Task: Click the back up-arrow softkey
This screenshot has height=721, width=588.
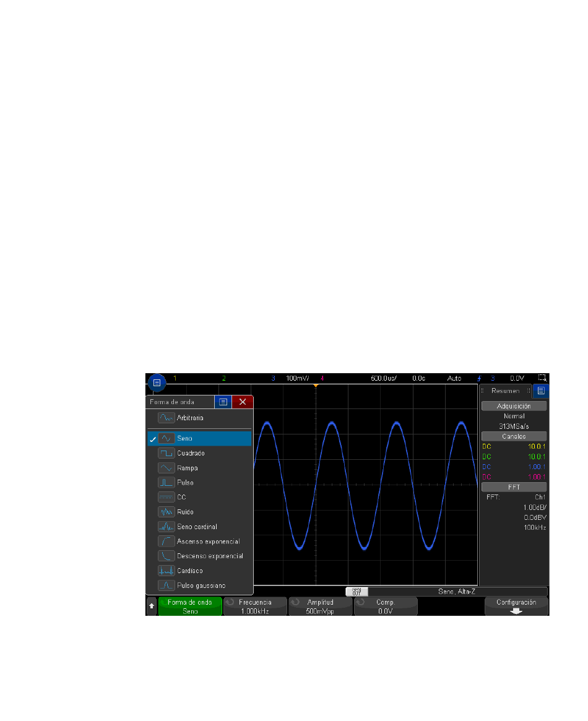Action: click(152, 606)
